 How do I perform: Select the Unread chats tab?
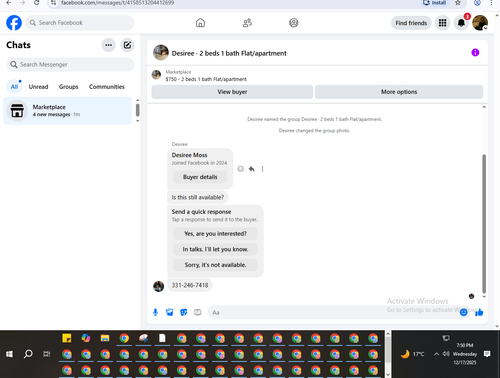coord(38,87)
